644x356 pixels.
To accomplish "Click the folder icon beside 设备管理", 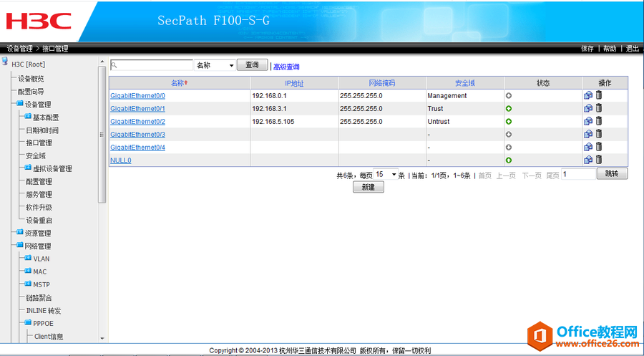I will [x=20, y=104].
